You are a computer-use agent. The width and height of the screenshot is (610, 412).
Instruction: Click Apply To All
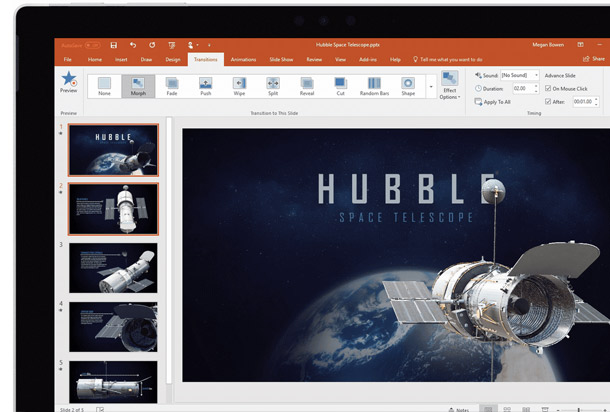[493, 102]
